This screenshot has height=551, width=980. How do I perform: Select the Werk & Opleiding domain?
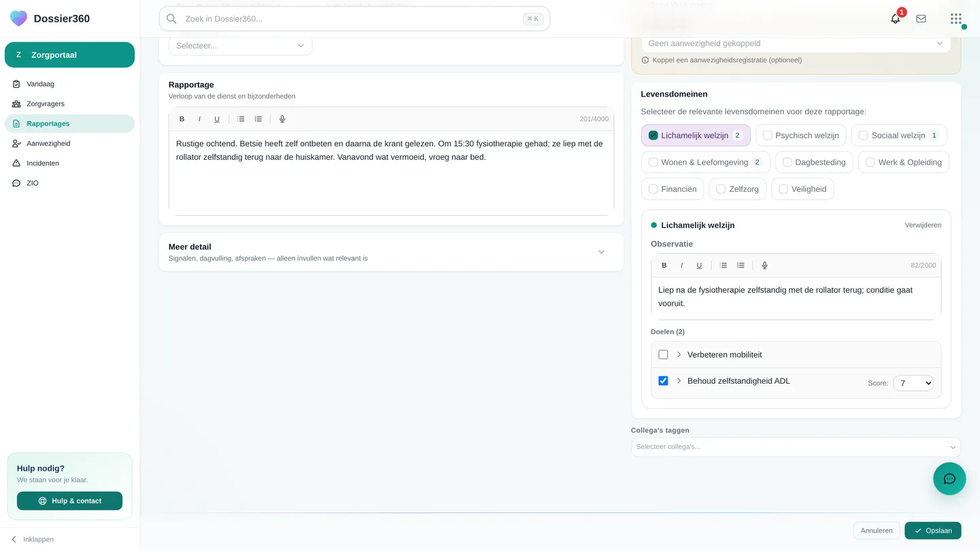904,162
